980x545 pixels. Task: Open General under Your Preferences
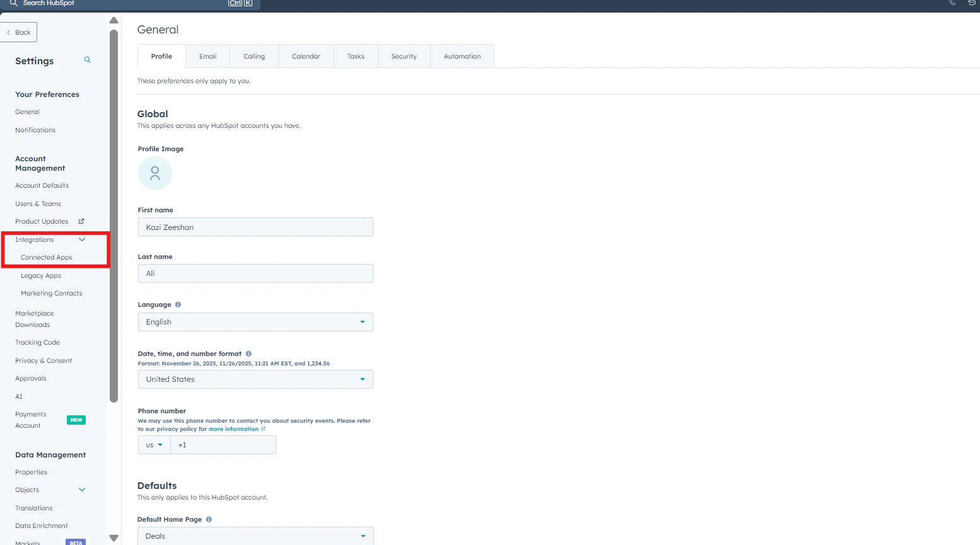click(27, 112)
